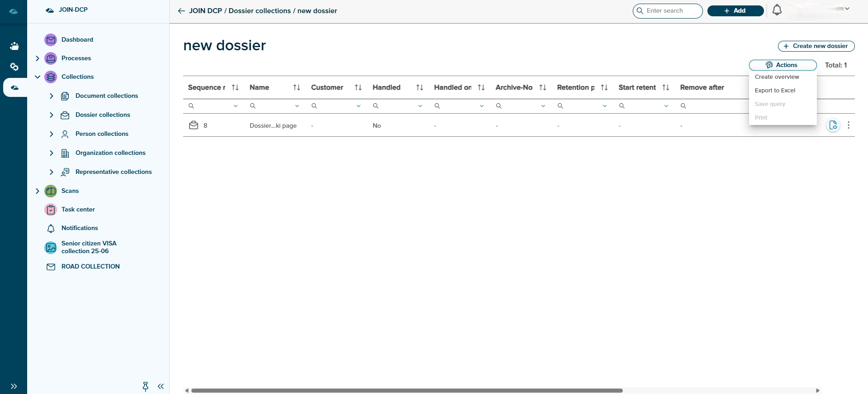
Task: Click the Organization collections building icon
Action: pos(65,153)
